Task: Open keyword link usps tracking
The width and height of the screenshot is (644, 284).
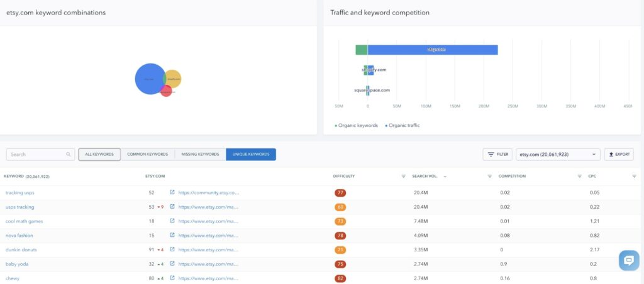Action: pos(19,207)
